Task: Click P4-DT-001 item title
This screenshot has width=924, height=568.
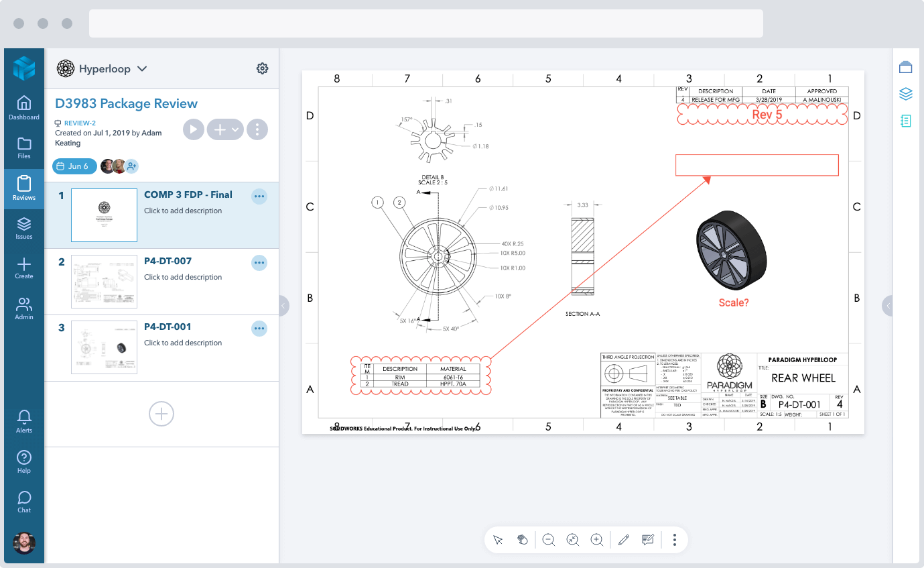Action: 168,327
